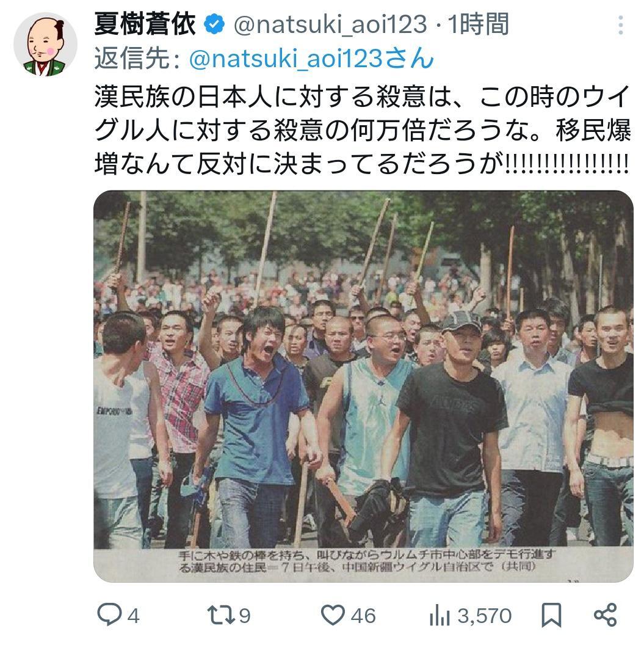Click the post text body
The height and width of the screenshot is (645, 644).
point(361,130)
